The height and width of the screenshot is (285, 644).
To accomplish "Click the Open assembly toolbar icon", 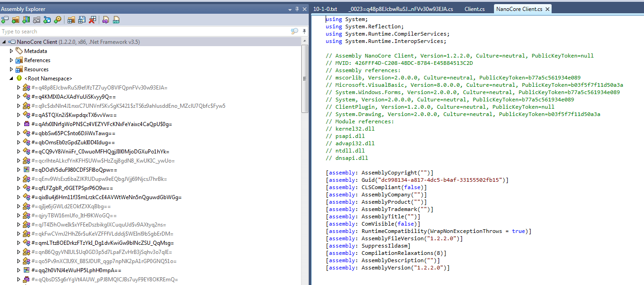I will click(5, 20).
